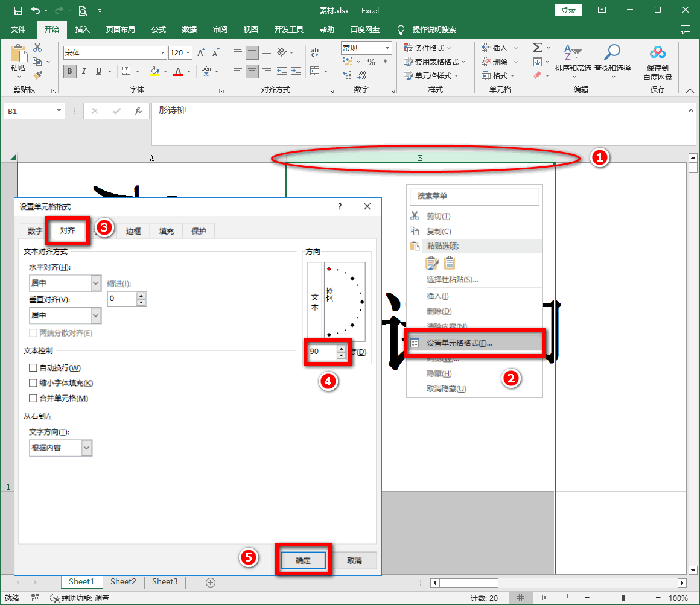Screen dimensions: 700x605
Task: Open the font name dropdown showing 宋体
Action: (x=162, y=52)
